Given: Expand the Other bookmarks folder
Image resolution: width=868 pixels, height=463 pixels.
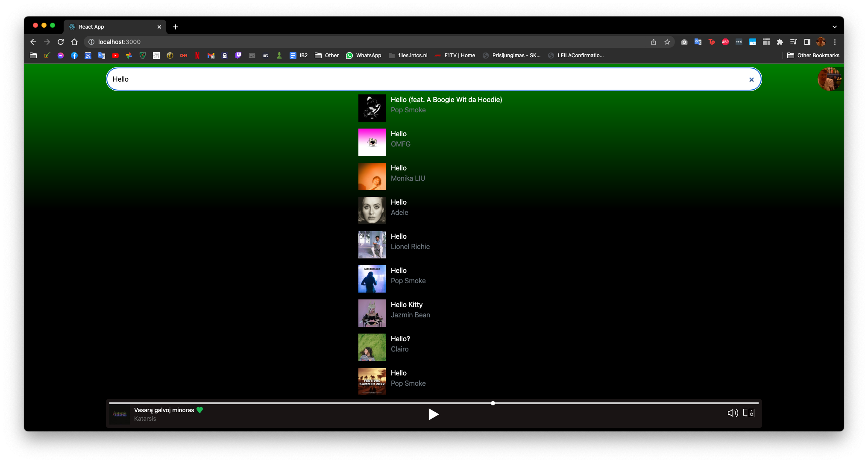Looking at the screenshot, I should (327, 56).
